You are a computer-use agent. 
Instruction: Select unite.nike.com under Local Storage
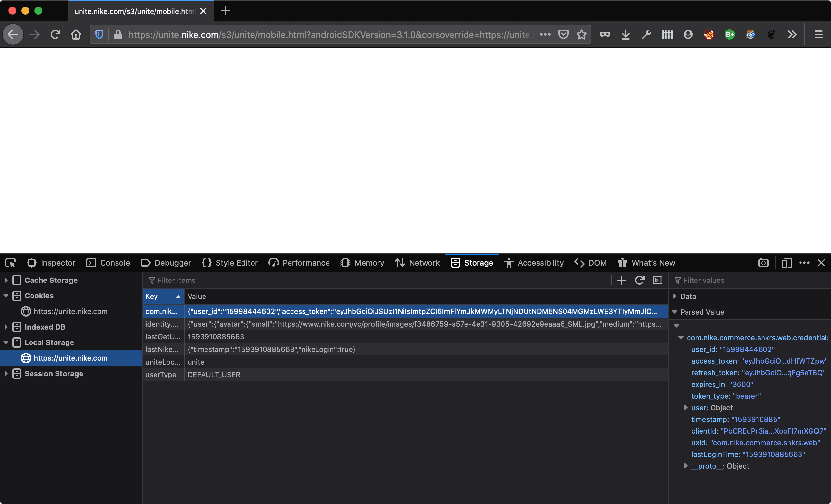coord(71,358)
